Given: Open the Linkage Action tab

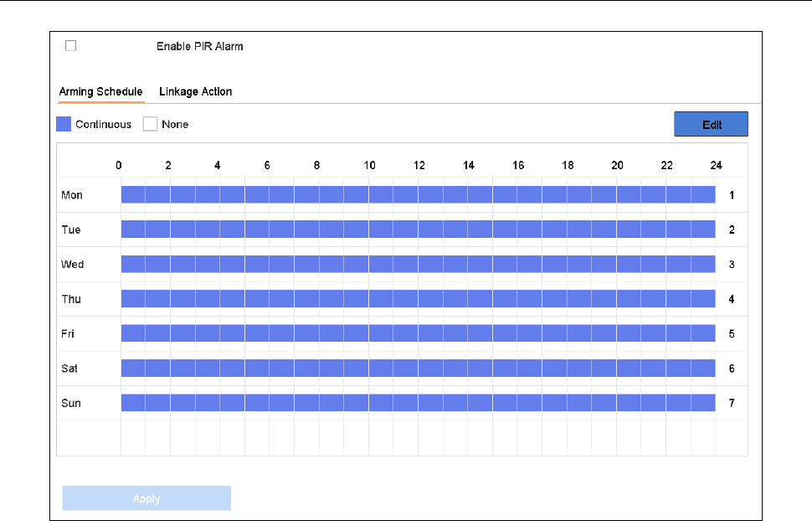Looking at the screenshot, I should click(195, 91).
